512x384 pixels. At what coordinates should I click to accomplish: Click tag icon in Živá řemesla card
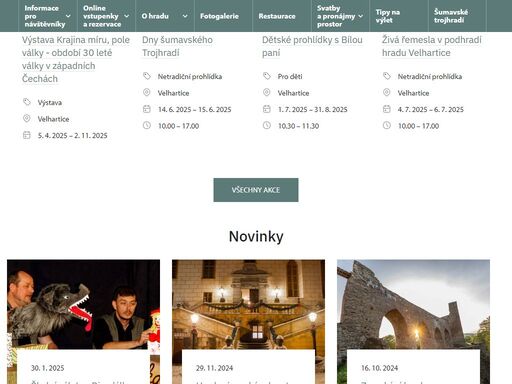pos(387,76)
